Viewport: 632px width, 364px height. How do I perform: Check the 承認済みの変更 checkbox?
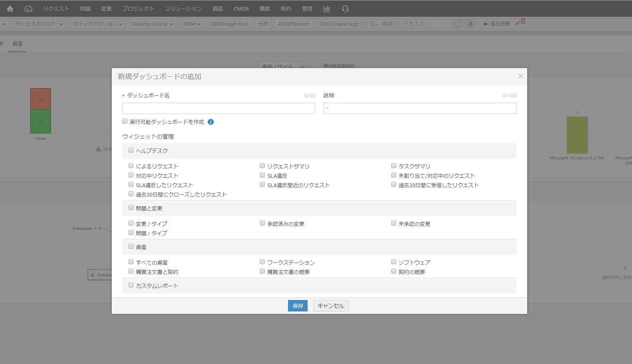(x=262, y=223)
